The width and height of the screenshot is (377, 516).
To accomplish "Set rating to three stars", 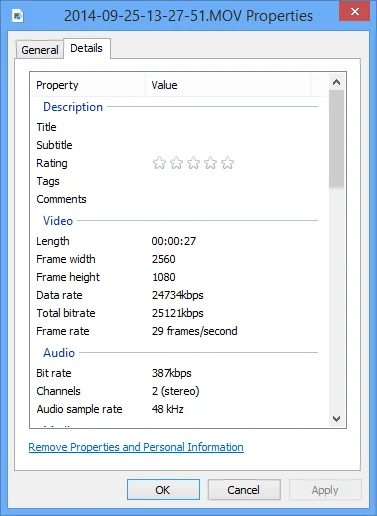I will click(x=193, y=163).
